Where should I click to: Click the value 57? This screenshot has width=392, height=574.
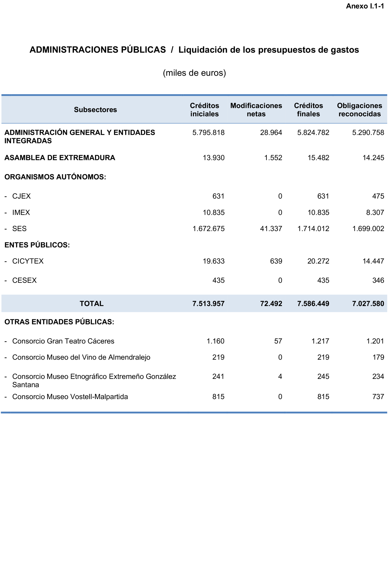278,341
